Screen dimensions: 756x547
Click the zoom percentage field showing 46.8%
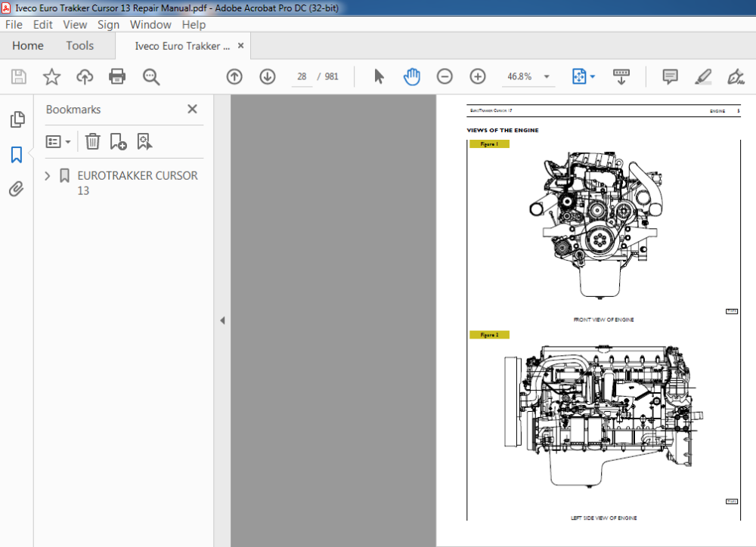(x=519, y=76)
